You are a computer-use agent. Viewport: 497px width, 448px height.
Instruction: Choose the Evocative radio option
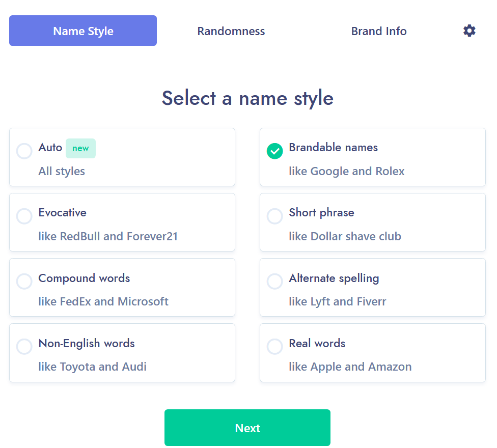coord(24,216)
